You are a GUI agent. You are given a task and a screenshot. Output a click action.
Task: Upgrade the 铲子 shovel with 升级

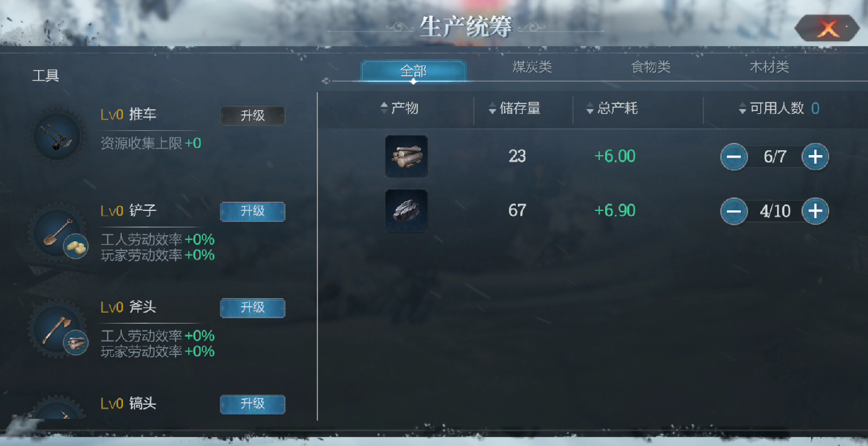click(253, 211)
